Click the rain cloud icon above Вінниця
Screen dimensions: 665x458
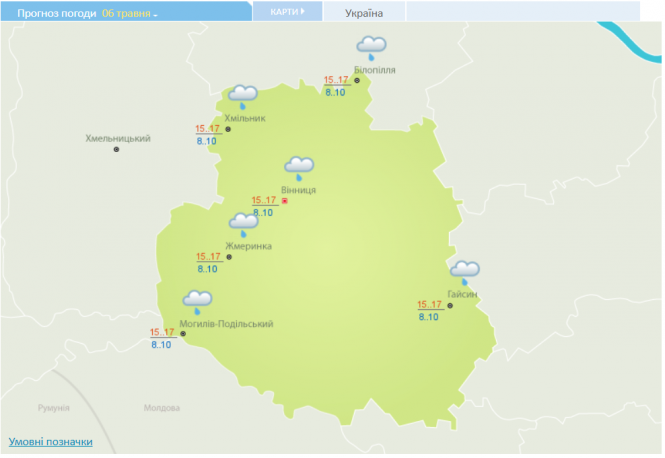(299, 167)
